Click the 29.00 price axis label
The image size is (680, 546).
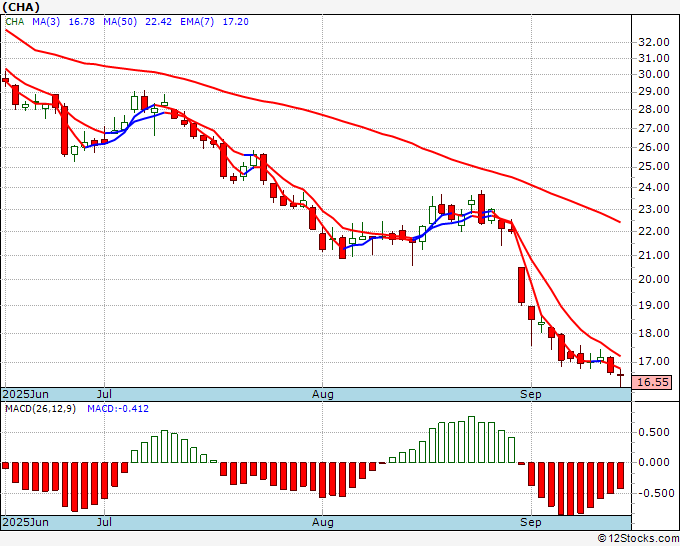[654, 92]
